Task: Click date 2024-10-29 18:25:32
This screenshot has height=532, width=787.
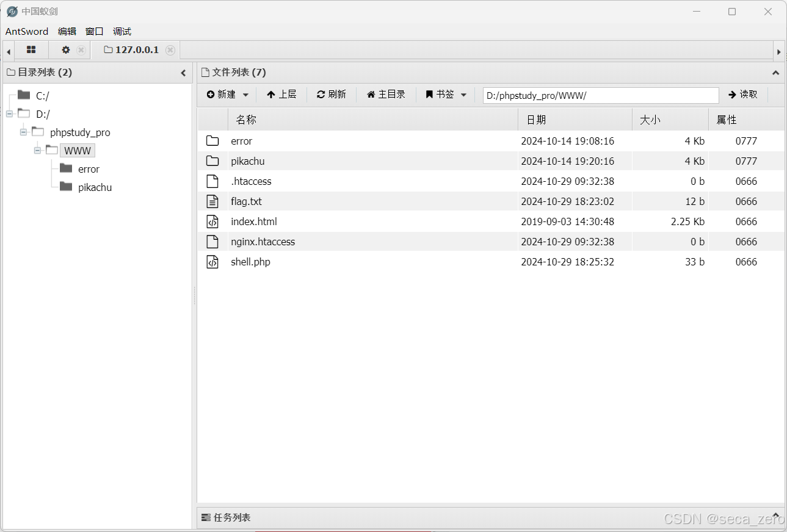Action: point(567,262)
